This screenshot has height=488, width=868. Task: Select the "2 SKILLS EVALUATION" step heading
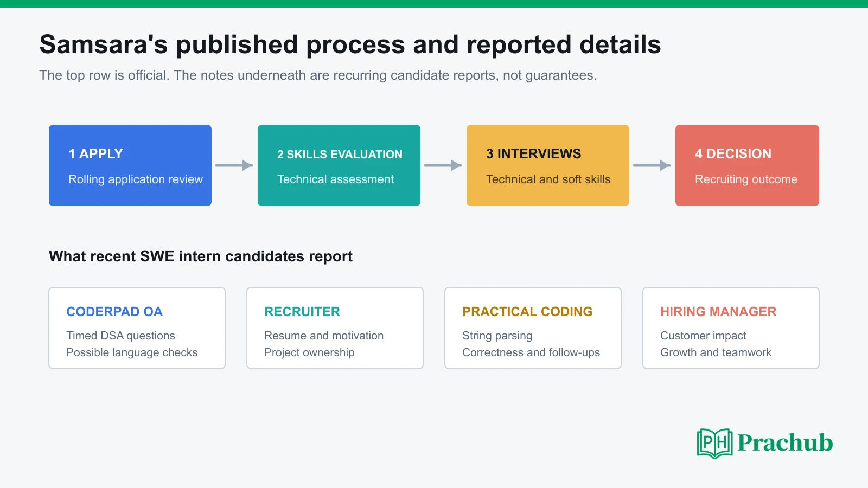pyautogui.click(x=340, y=155)
